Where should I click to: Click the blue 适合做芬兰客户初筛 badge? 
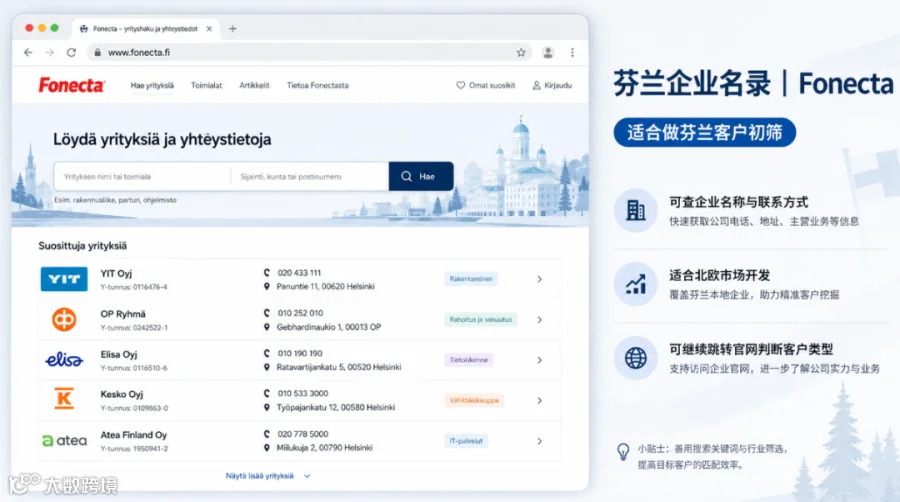(x=704, y=133)
